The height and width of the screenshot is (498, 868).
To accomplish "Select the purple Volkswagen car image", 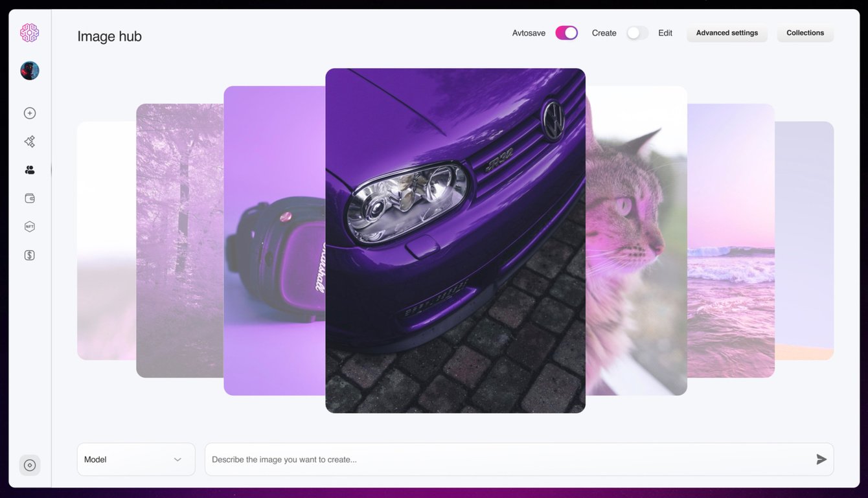I will pos(455,240).
